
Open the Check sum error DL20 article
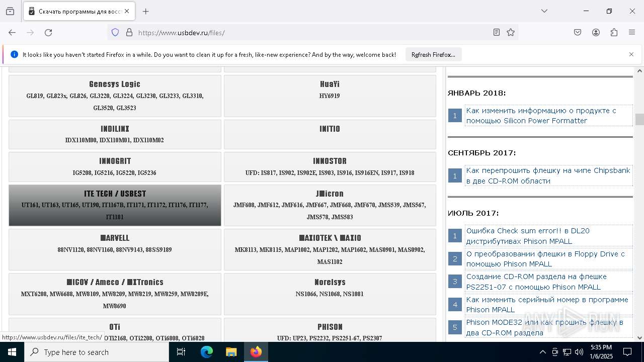[x=528, y=236]
